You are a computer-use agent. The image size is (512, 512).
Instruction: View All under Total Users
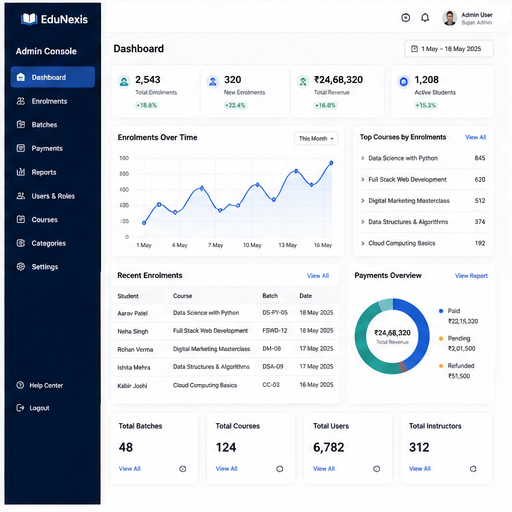click(x=324, y=469)
